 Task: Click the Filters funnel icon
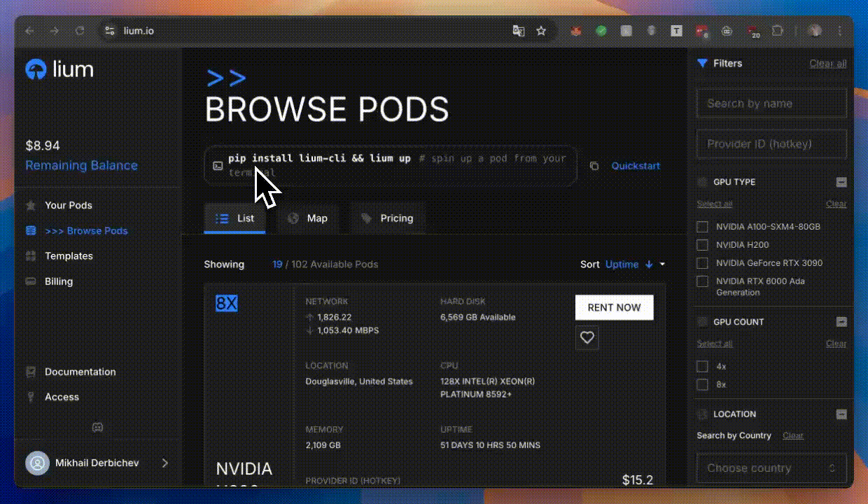[x=702, y=63]
